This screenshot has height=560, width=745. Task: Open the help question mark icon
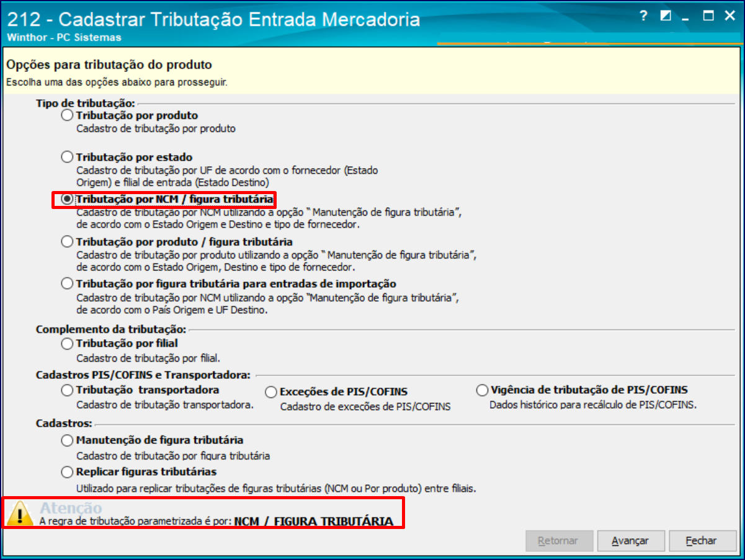(x=644, y=16)
